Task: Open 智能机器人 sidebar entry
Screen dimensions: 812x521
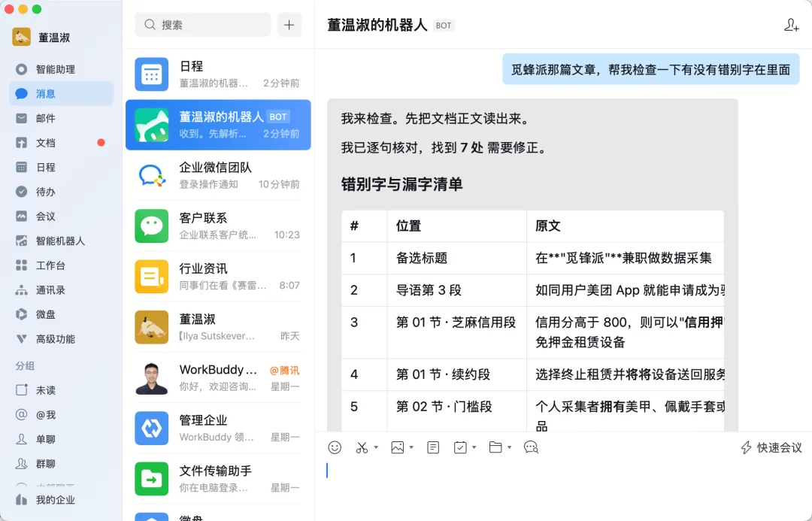Action: [61, 241]
